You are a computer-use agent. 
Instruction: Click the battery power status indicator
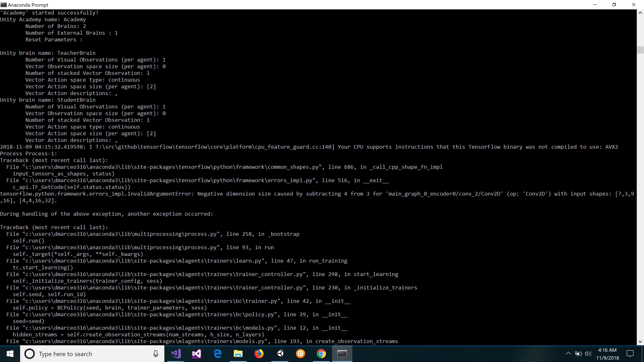tap(578, 353)
